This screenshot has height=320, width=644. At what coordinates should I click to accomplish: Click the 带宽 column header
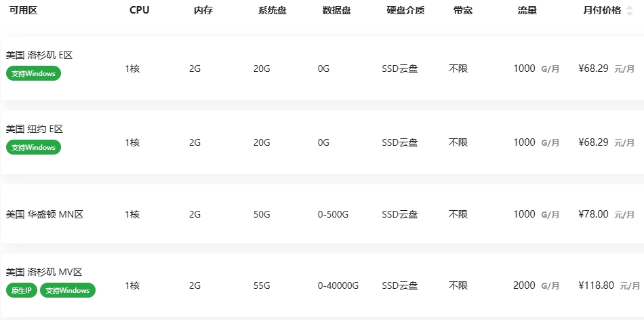tap(464, 11)
